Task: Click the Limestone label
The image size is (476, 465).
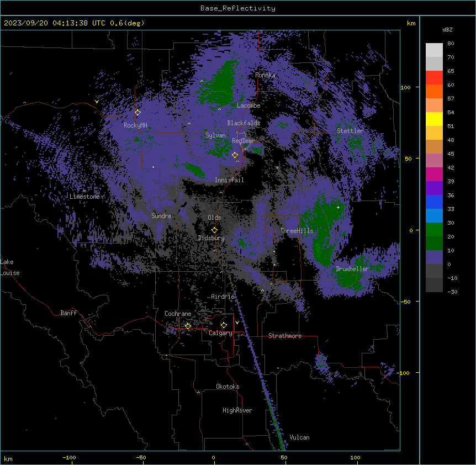Action: point(84,197)
